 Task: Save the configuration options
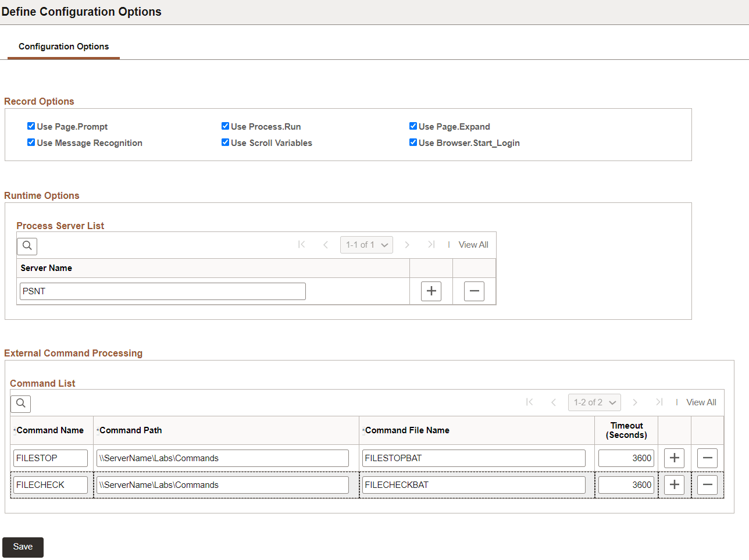tap(22, 547)
